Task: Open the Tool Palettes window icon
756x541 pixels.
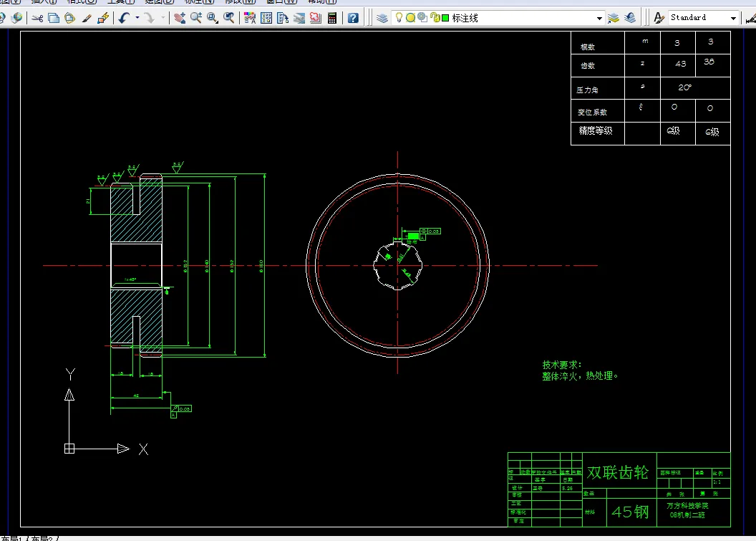Action: pyautogui.click(x=283, y=19)
